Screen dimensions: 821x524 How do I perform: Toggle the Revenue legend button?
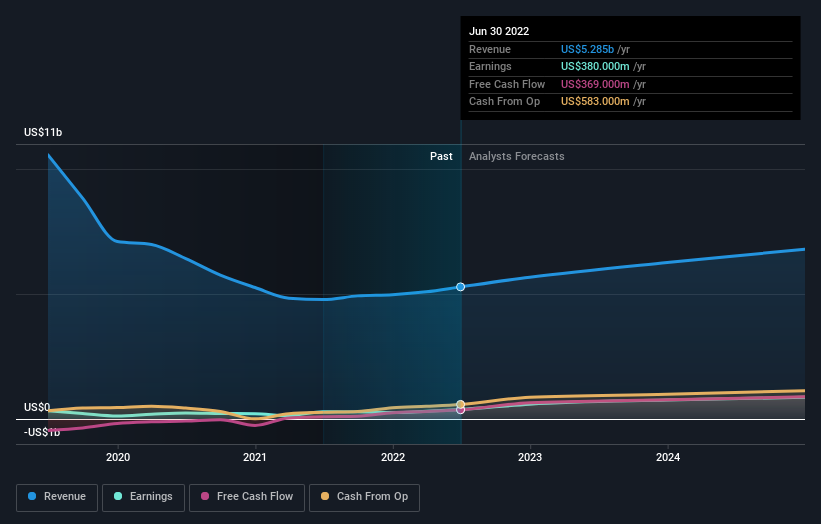(57, 497)
